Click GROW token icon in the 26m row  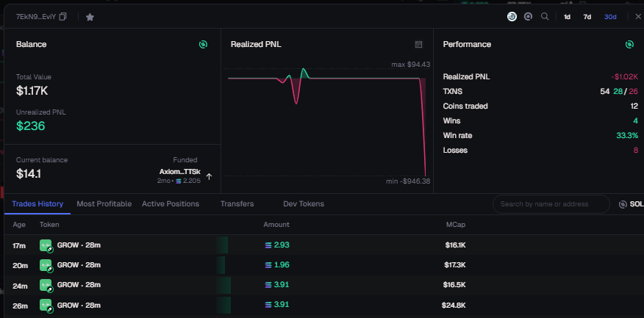46,306
